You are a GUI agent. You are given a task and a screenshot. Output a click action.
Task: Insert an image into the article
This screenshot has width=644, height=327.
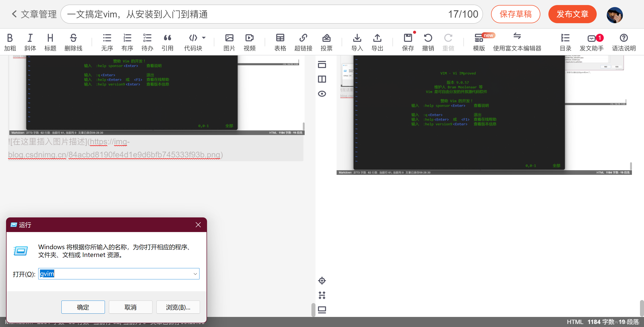point(229,42)
